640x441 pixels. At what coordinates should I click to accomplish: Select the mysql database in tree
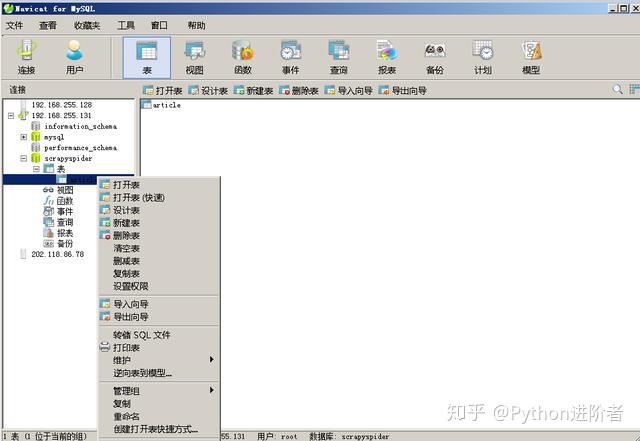[54, 137]
